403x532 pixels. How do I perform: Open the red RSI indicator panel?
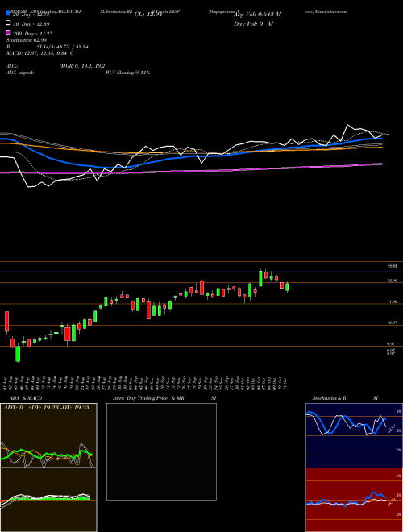[x=354, y=500]
